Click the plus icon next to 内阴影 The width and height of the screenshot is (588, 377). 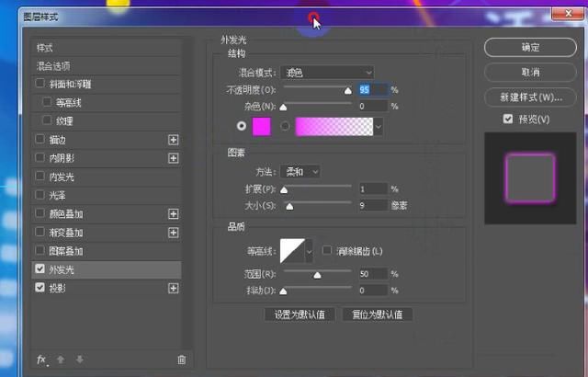174,158
